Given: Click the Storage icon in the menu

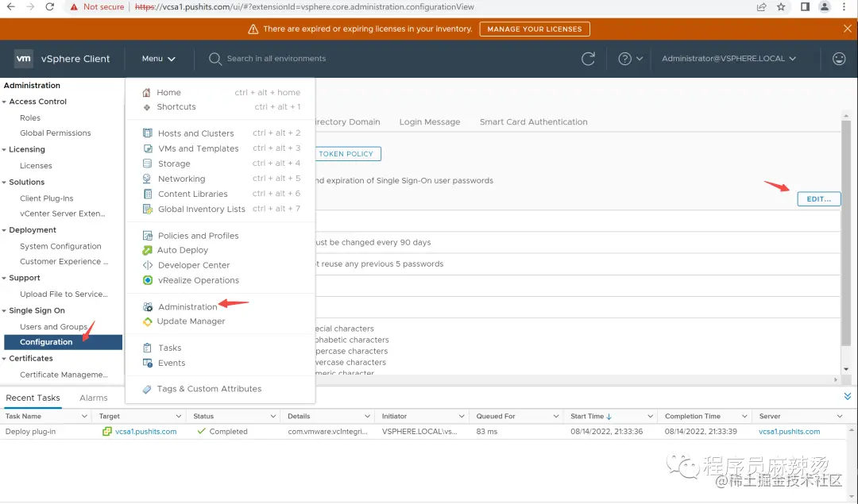Looking at the screenshot, I should (x=147, y=164).
